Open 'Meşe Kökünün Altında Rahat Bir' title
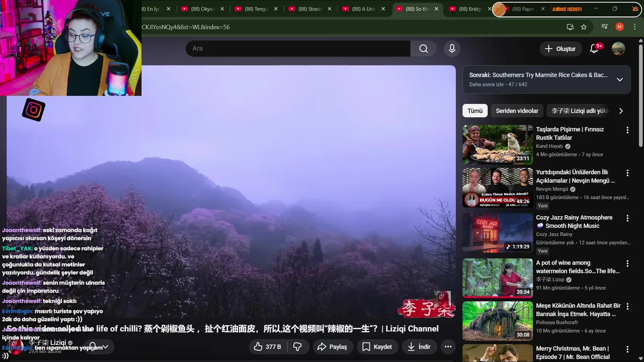 coord(578,310)
